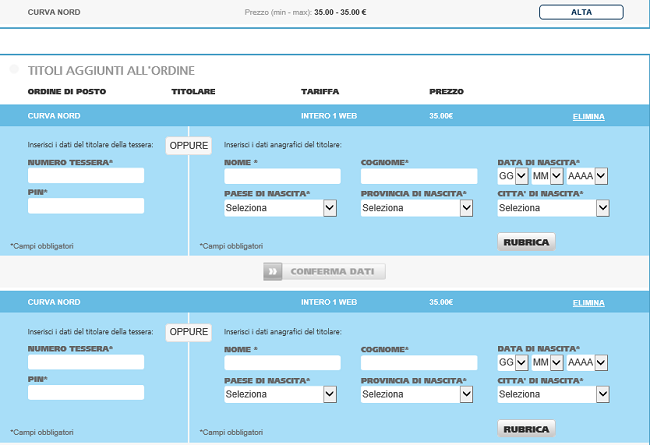This screenshot has width=650, height=445.
Task: Open first ticket Citta' di Nascita dropdown
Action: [553, 208]
